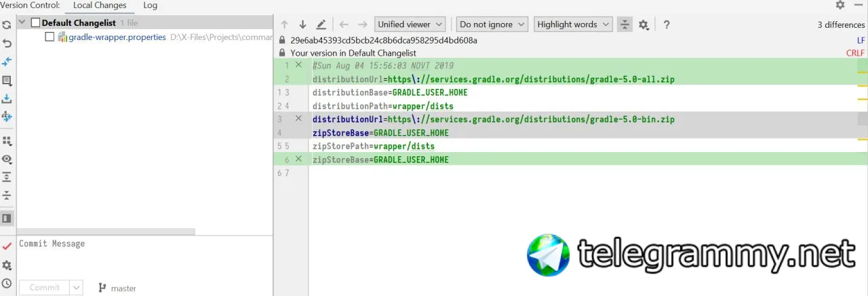Open the Do not ignore dropdown
Viewport: 868px width, 296px height.
(x=492, y=24)
